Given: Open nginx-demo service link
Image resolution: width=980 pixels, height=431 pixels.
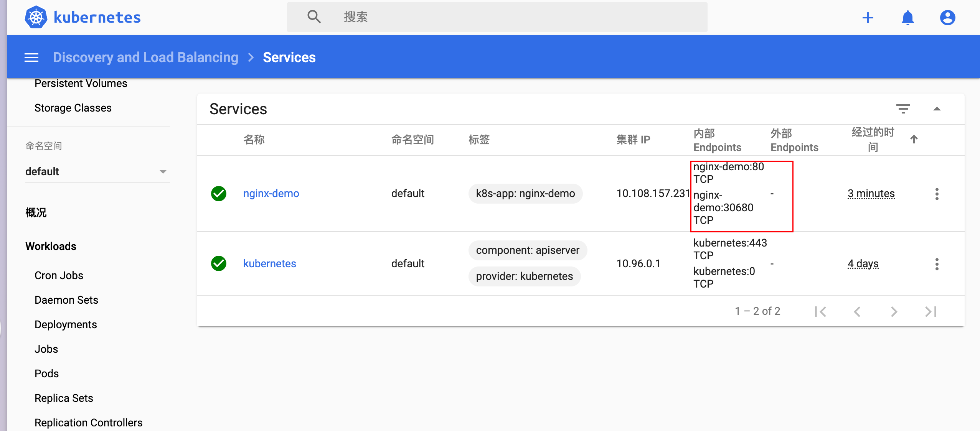Looking at the screenshot, I should click(x=271, y=193).
